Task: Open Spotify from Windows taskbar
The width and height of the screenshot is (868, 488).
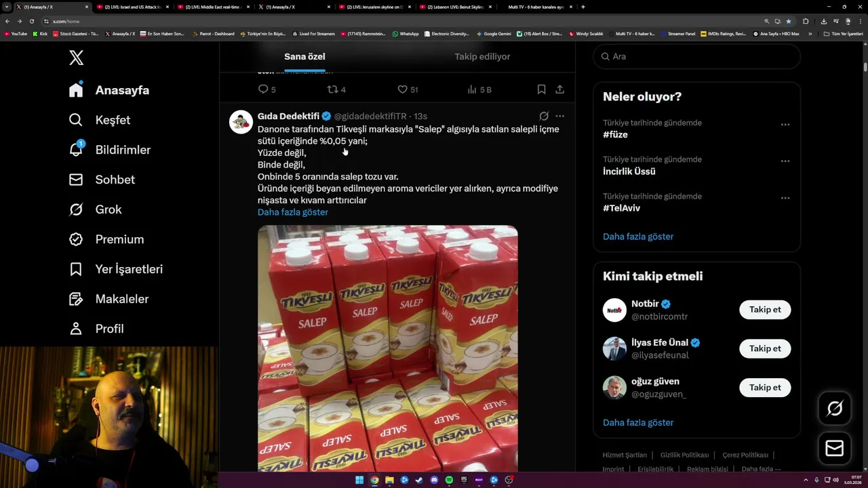Action: [449, 481]
